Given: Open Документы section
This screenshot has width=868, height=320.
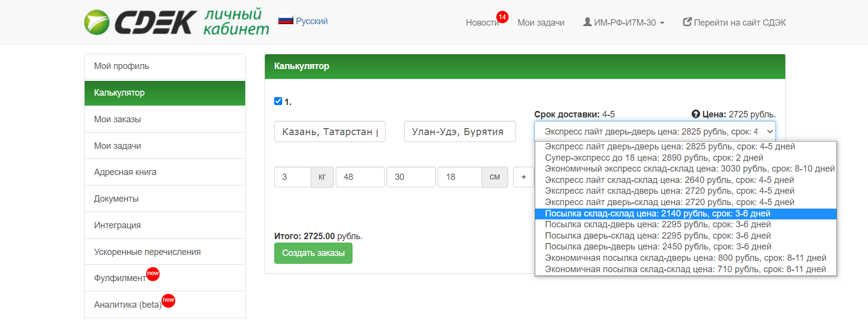Looking at the screenshot, I should [x=165, y=199].
